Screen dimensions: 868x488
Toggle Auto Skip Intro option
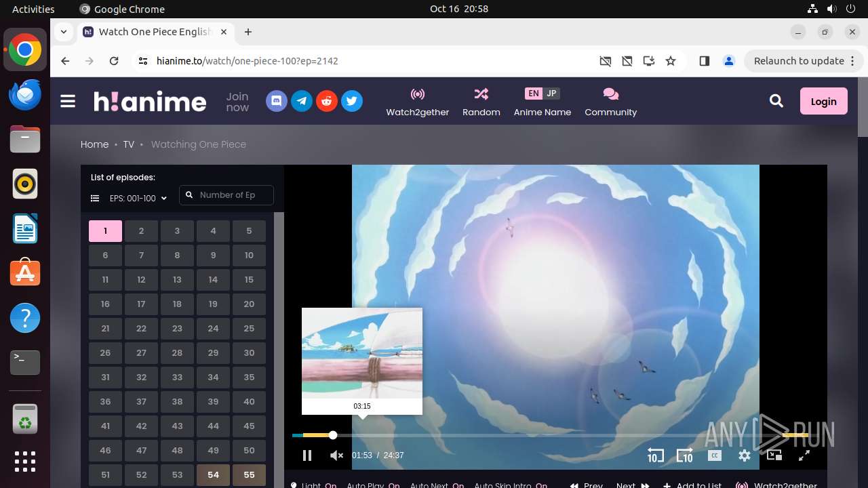point(511,485)
